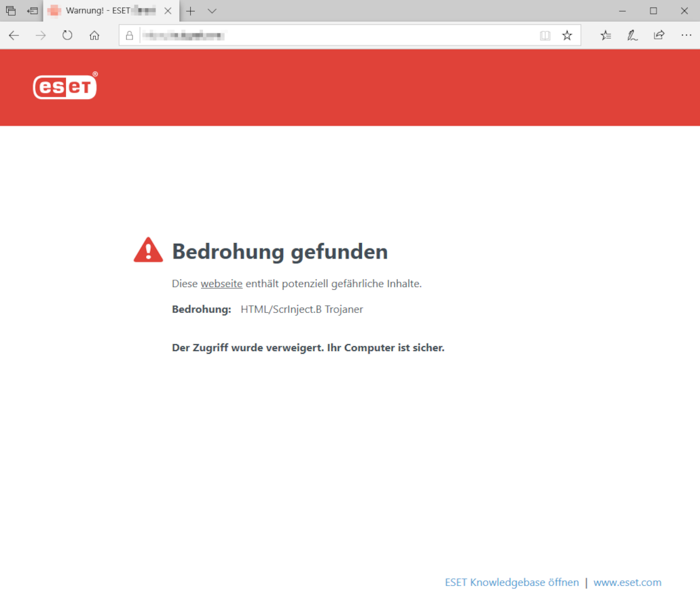The image size is (700, 613).
Task: Click the Refresh page icon
Action: coord(67,35)
